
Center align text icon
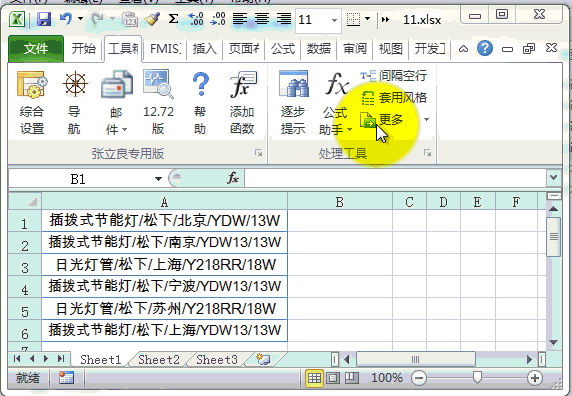(x=262, y=19)
